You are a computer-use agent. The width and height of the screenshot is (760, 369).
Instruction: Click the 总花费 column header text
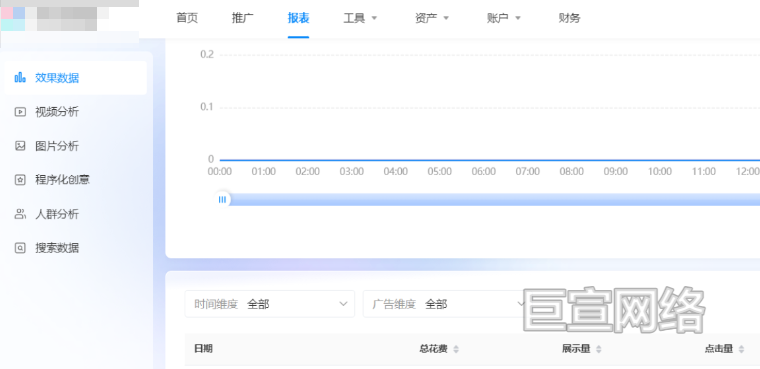tap(433, 349)
